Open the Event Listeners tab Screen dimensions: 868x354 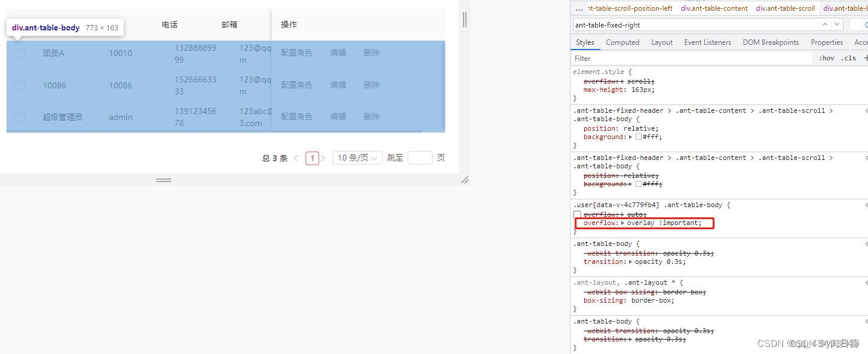tap(707, 42)
